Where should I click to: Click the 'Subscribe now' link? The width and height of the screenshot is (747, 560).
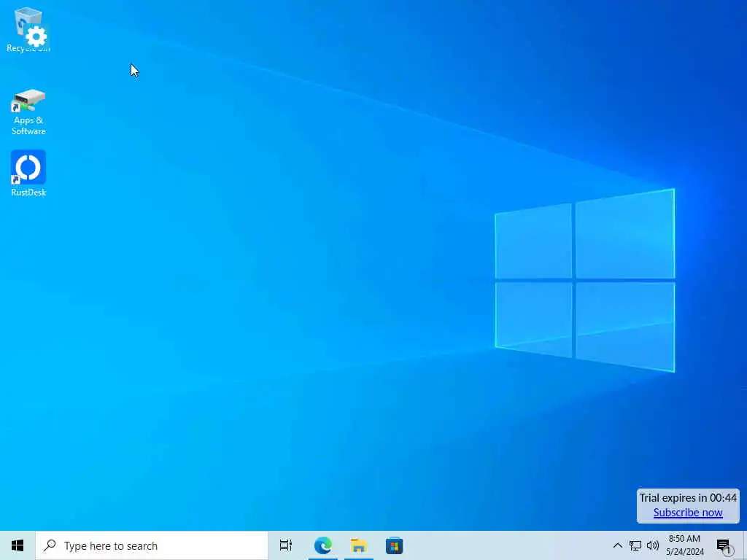(688, 513)
